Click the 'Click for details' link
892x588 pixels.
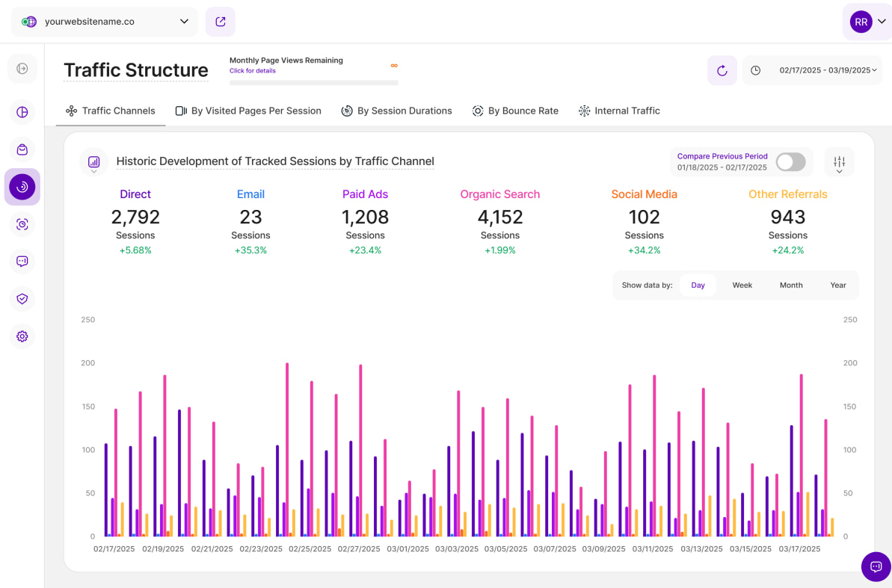point(252,71)
